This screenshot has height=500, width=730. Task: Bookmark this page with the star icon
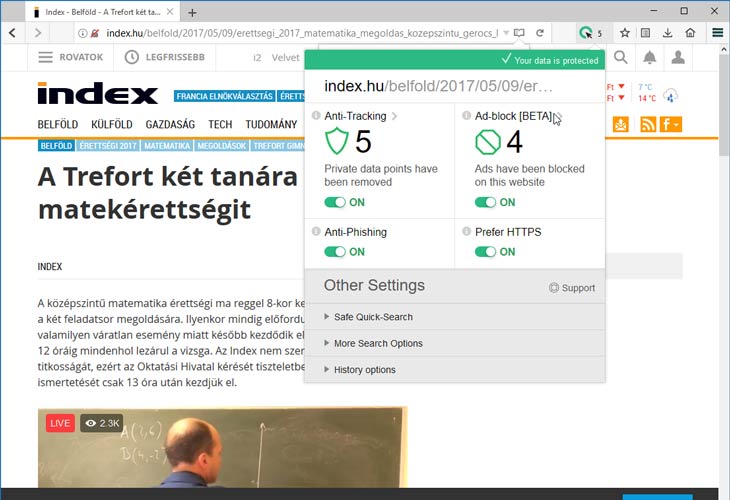(x=625, y=33)
